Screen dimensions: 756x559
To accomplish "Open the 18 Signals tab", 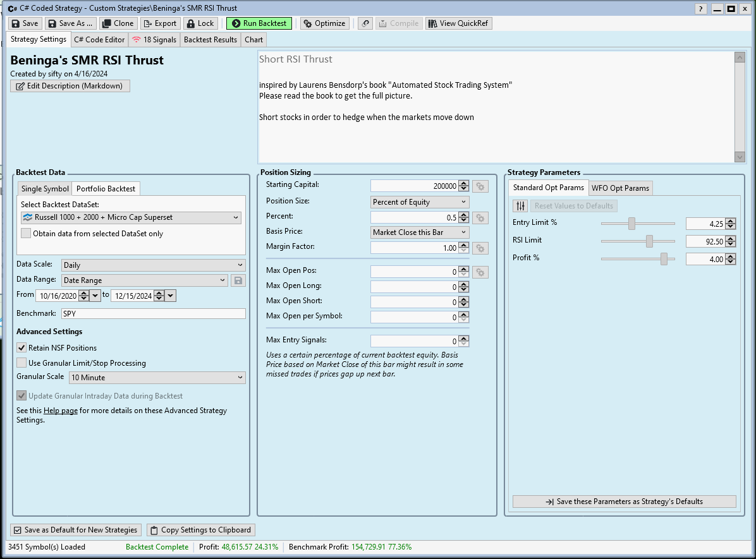I will [154, 40].
